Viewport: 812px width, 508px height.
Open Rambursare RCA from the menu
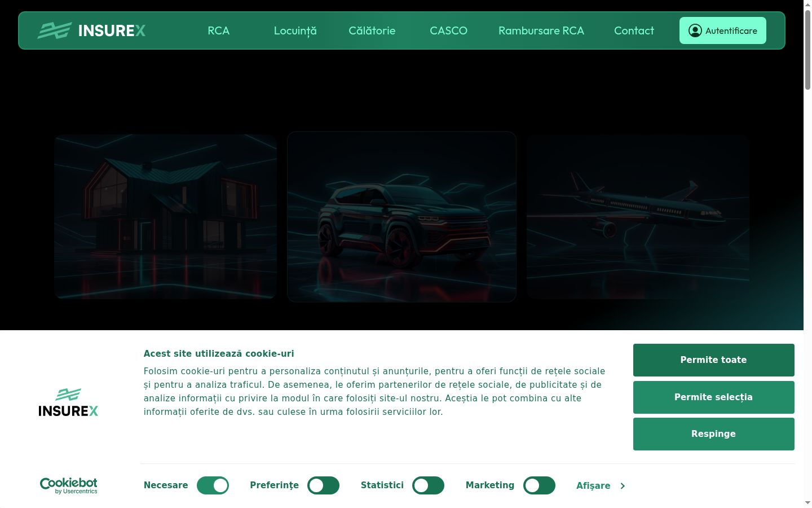coord(541,30)
